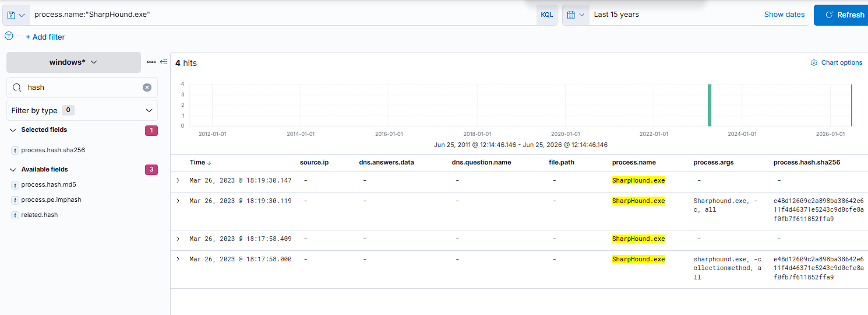Screen dimensions: 868x315
Task: Click the type icon beside related.hash
Action: point(15,215)
